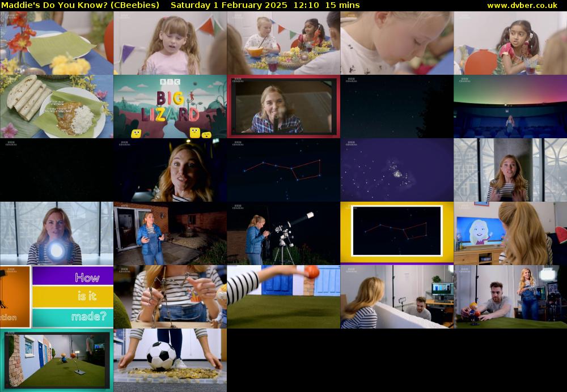Open the 'How is it made?' thumbnail
Image resolution: width=567 pixels, height=392 pixels.
tap(56, 297)
